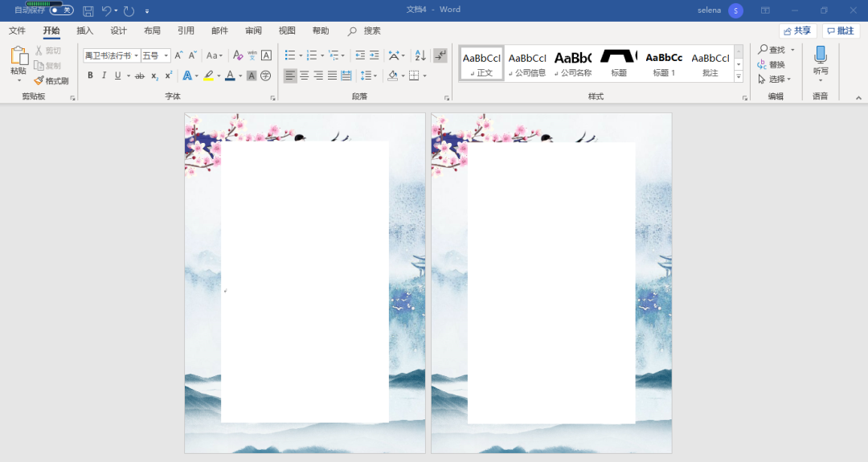Toggle Italic formatting
The image size is (868, 462).
pos(104,76)
